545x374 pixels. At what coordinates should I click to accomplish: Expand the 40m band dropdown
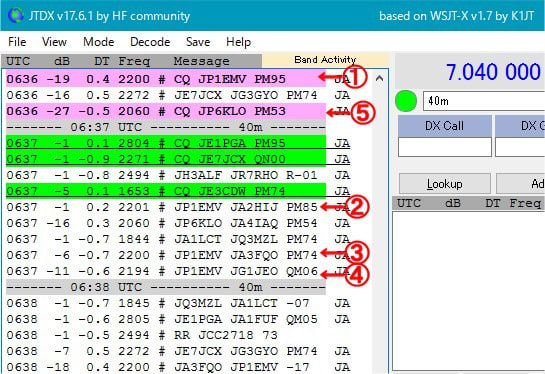(484, 101)
